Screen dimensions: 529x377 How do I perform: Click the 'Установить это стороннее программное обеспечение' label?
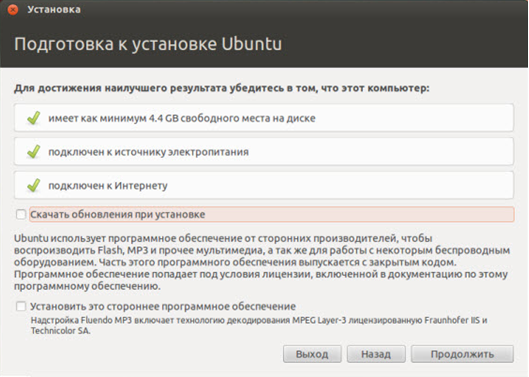(x=163, y=306)
